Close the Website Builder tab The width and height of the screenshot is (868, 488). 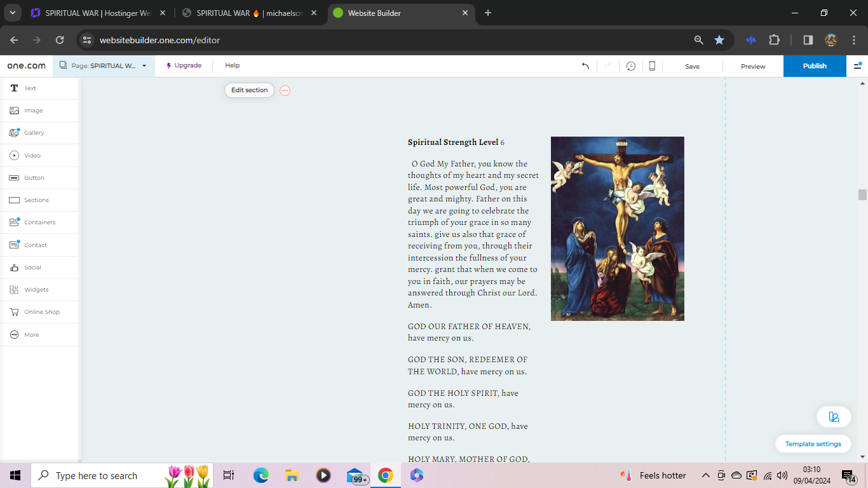[x=465, y=13]
